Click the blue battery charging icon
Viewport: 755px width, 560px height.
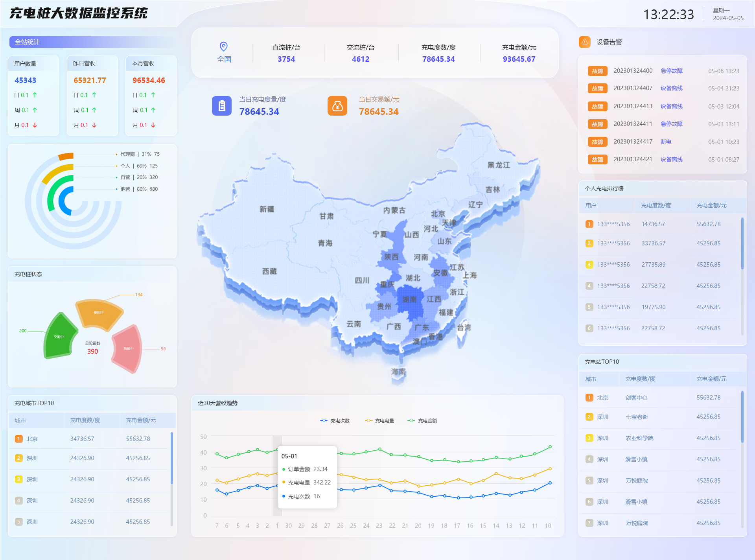[222, 105]
